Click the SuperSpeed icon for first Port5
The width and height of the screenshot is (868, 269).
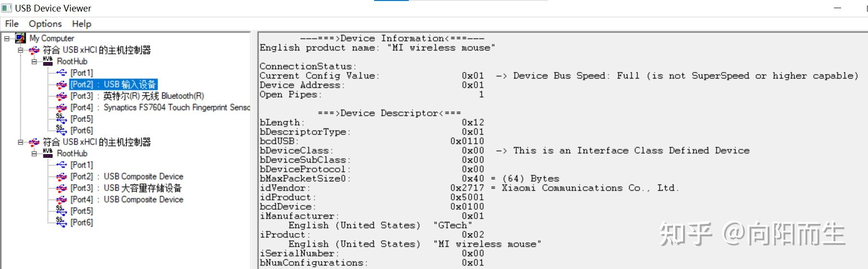tap(61, 118)
